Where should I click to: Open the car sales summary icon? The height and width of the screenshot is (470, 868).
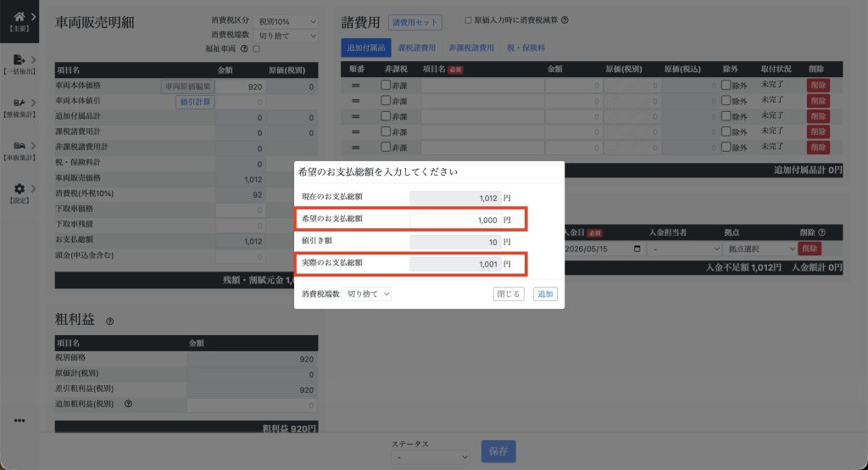19,146
